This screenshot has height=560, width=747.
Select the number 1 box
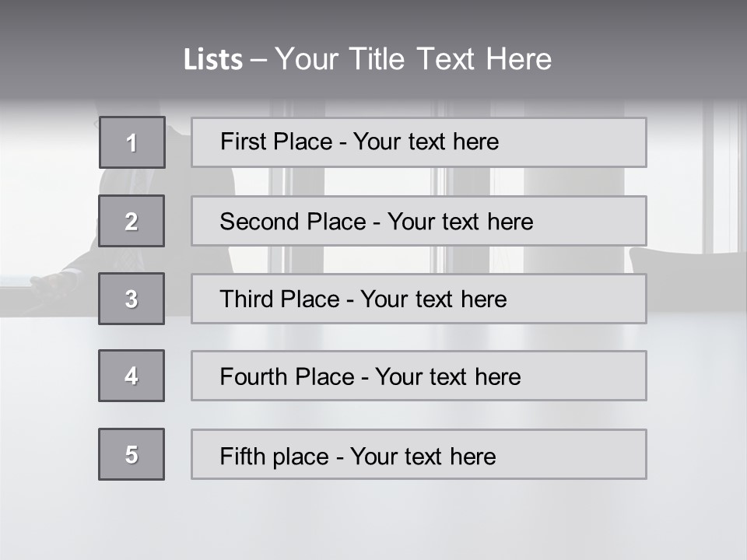coord(132,142)
